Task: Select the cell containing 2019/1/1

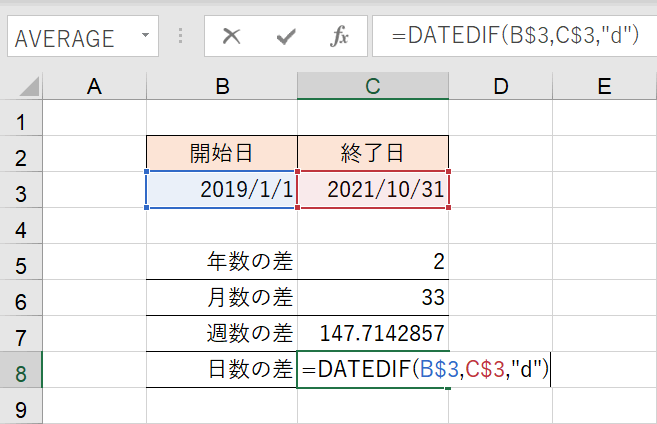Action: pos(222,189)
